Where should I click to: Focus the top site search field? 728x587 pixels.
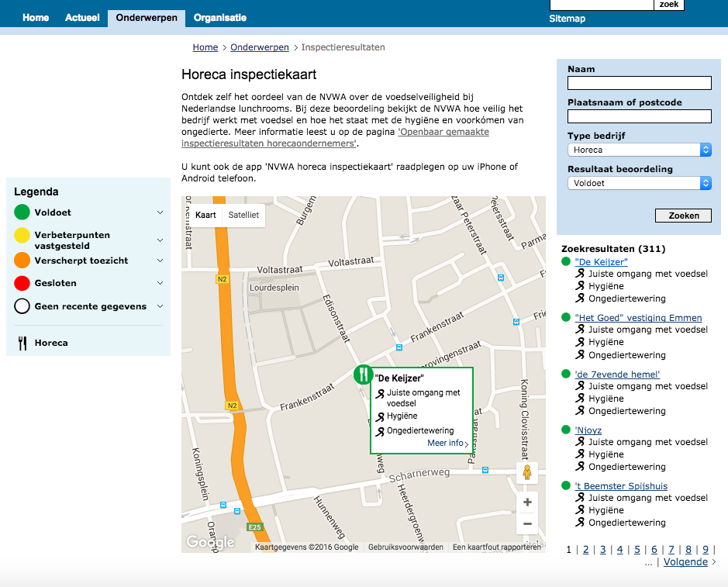click(x=602, y=5)
